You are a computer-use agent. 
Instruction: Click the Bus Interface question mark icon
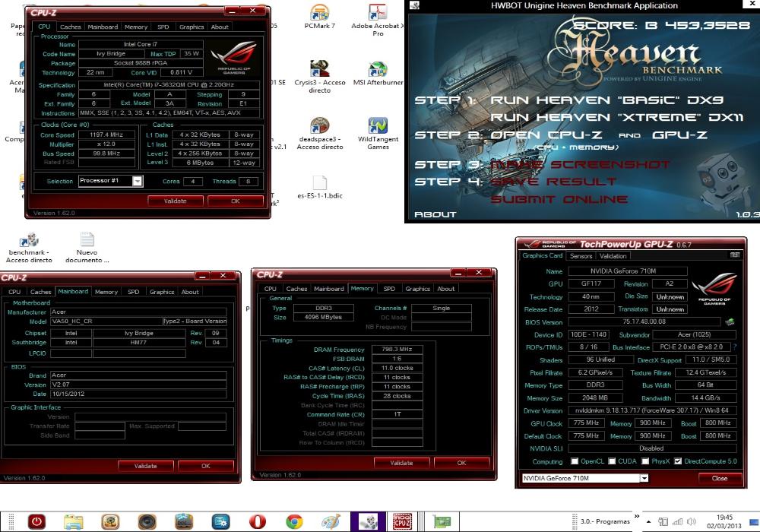[735, 347]
